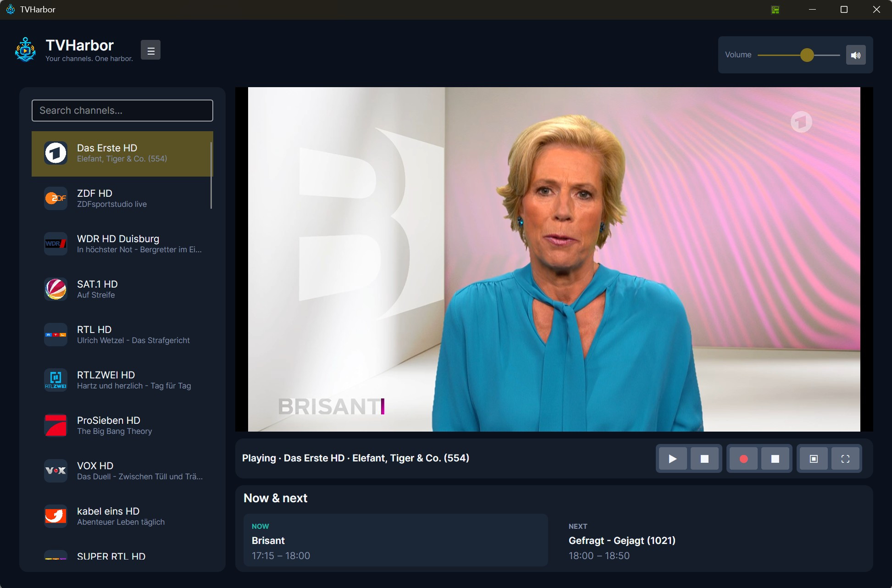Select RTLZWEI HD via its blue logo
The image size is (892, 588).
[55, 380]
